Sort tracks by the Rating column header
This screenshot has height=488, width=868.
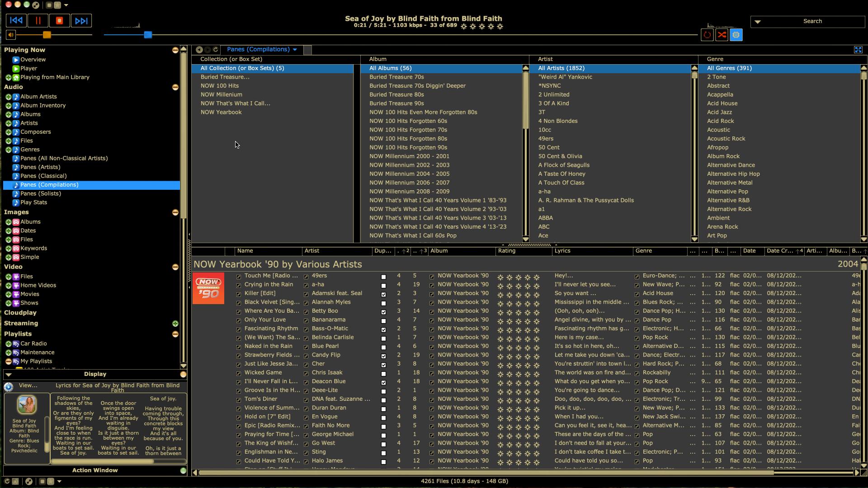click(x=524, y=251)
